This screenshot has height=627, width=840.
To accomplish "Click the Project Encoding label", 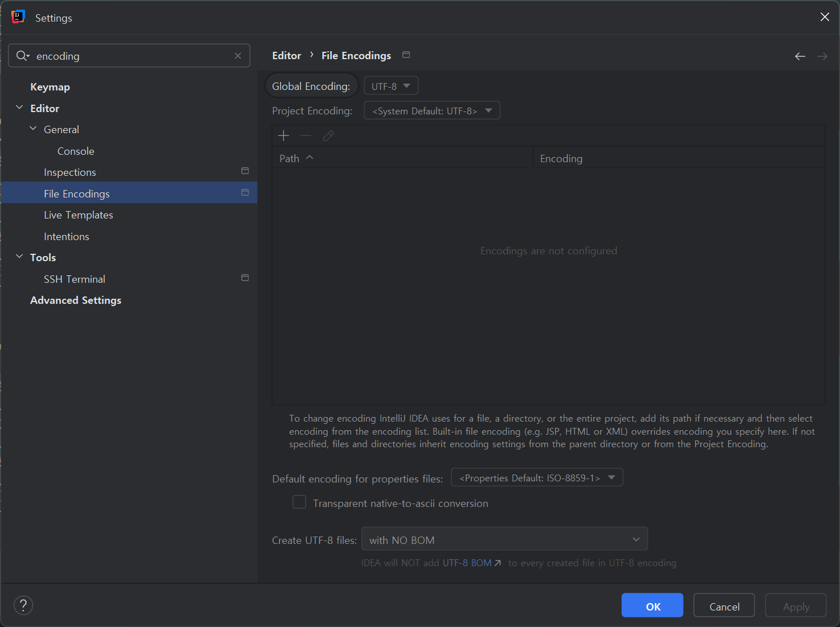I will [x=312, y=111].
